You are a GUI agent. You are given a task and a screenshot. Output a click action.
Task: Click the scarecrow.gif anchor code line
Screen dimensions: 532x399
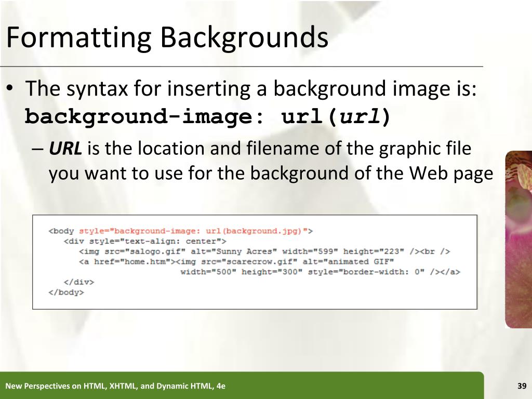tap(236, 262)
